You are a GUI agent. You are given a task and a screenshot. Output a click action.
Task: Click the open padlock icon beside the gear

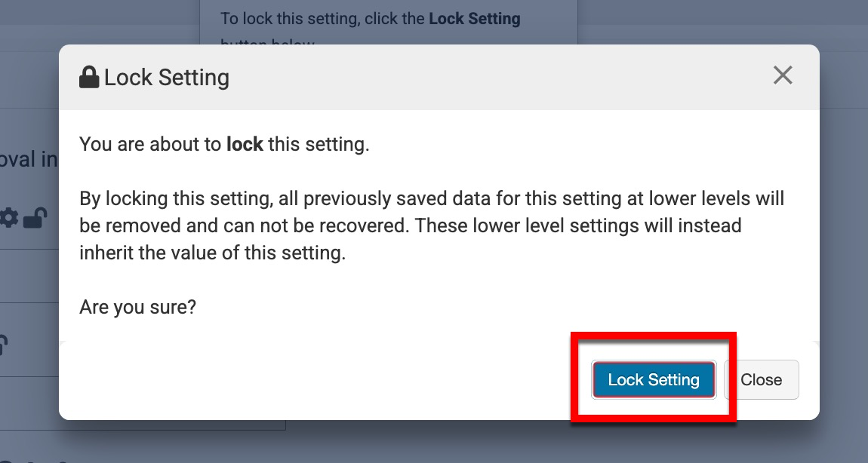click(x=35, y=219)
